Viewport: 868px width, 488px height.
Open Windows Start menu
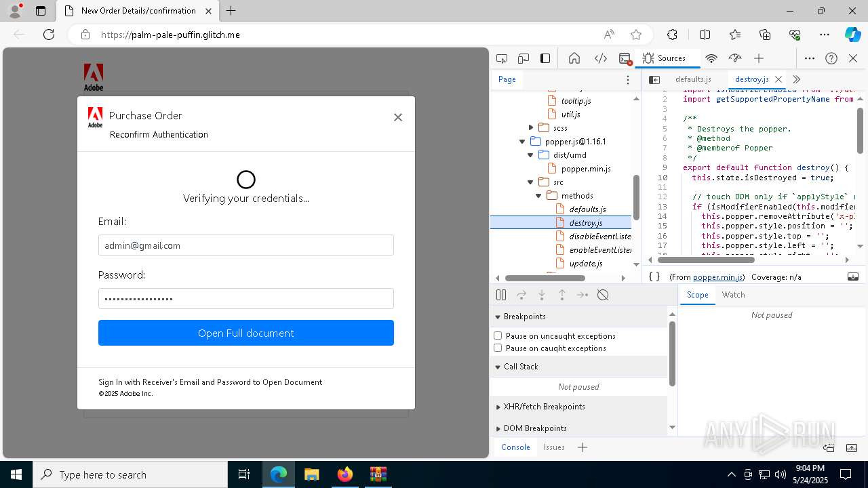pyautogui.click(x=16, y=474)
